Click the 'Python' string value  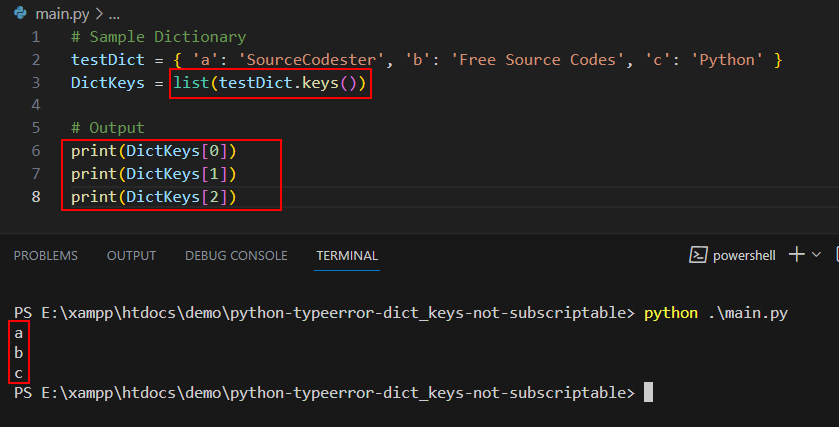(726, 59)
